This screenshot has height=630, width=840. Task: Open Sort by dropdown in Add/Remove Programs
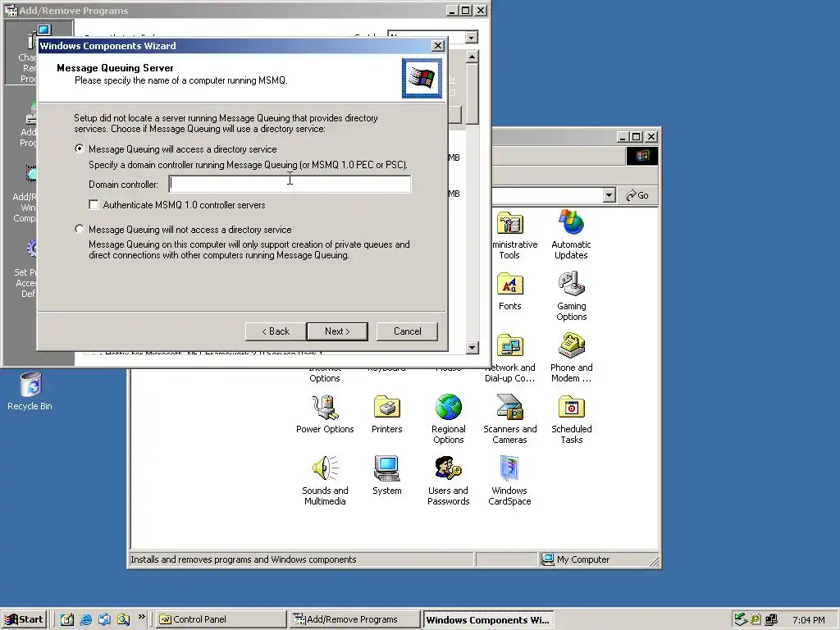pos(471,38)
